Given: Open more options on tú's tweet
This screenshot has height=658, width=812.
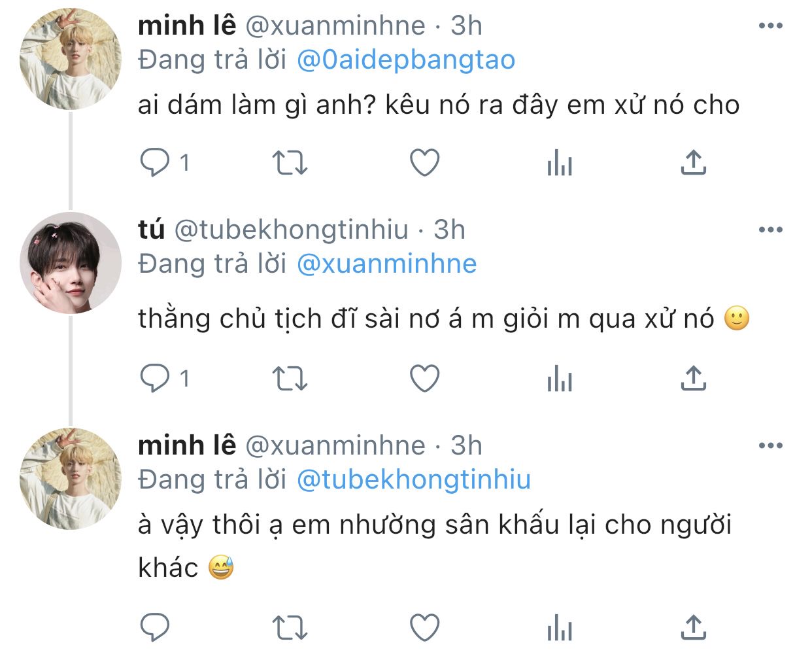Looking at the screenshot, I should tap(770, 230).
